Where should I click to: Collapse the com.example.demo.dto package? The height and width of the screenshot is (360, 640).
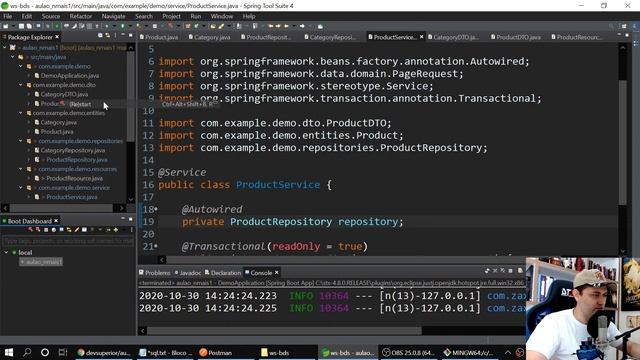(x=21, y=85)
